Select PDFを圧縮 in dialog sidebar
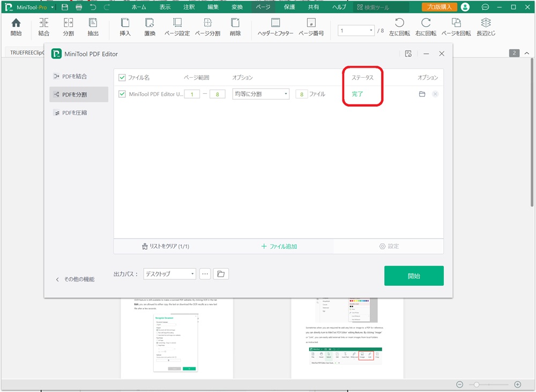 (79, 113)
